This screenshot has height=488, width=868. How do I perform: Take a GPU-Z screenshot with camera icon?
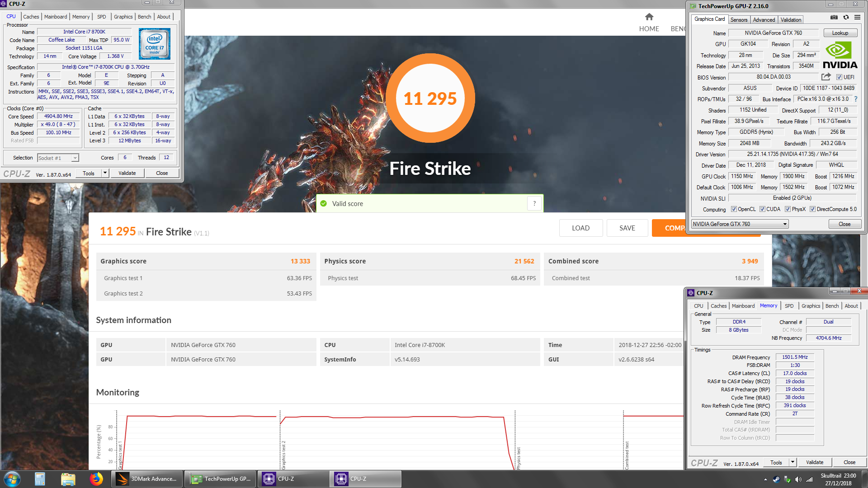pyautogui.click(x=834, y=18)
